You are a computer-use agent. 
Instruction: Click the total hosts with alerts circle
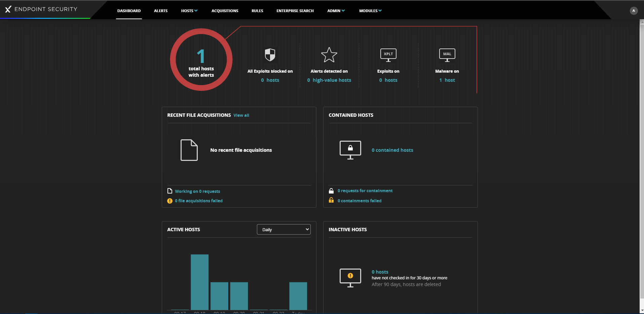pos(201,60)
